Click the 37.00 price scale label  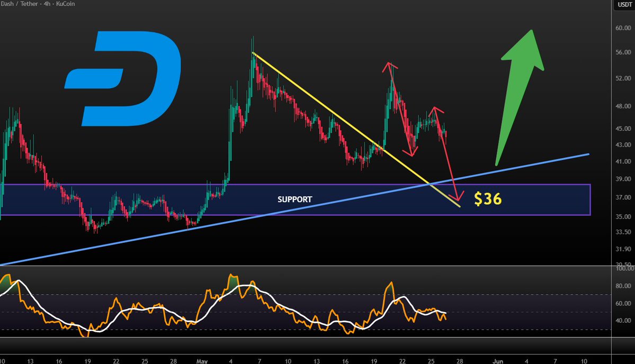[x=623, y=197]
